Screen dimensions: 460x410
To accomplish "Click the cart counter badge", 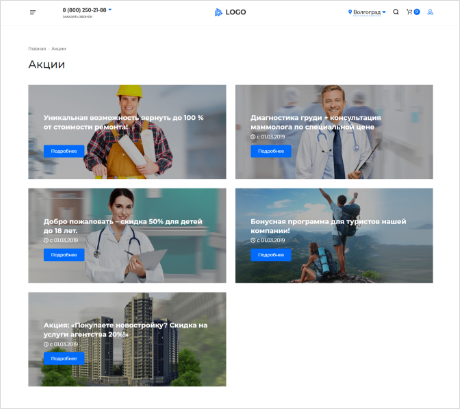I will coord(417,12).
